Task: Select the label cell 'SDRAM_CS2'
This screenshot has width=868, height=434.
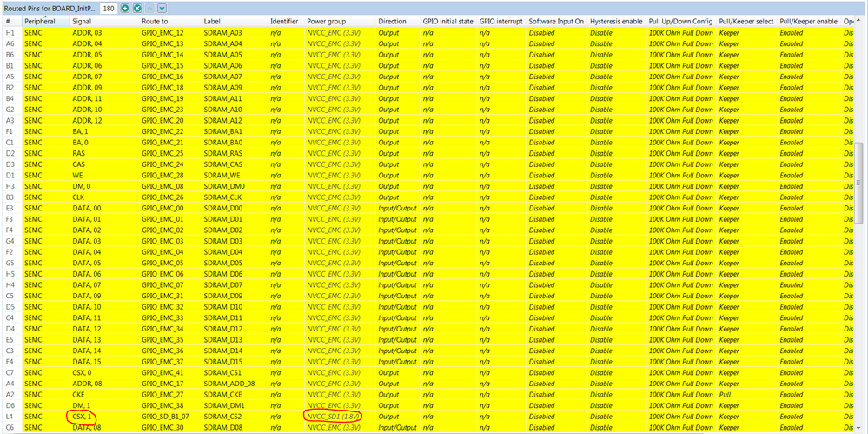Action: pyautogui.click(x=222, y=417)
